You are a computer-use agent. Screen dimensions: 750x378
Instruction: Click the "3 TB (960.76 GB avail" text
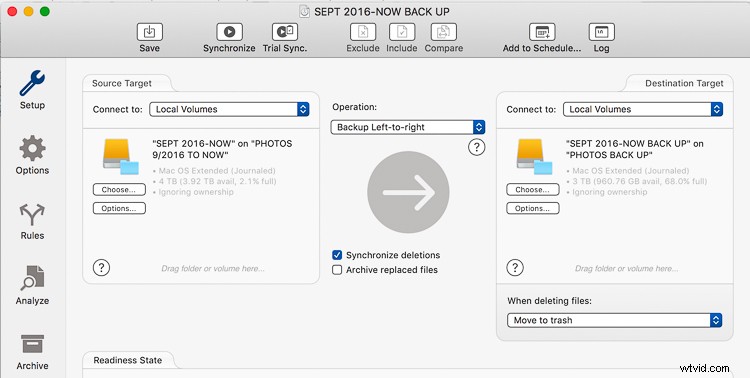[640, 181]
